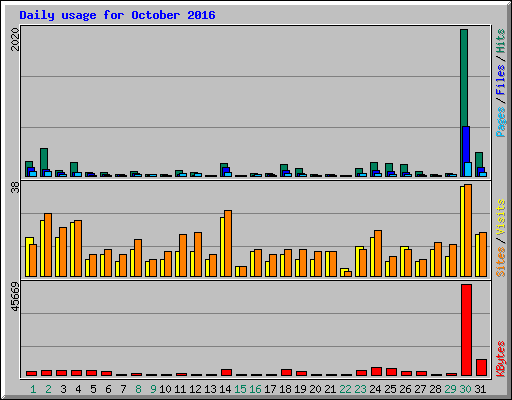Image resolution: width=512 pixels, height=400 pixels.
Task: Click the red KBytes bar for day 31
Action: coord(481,367)
